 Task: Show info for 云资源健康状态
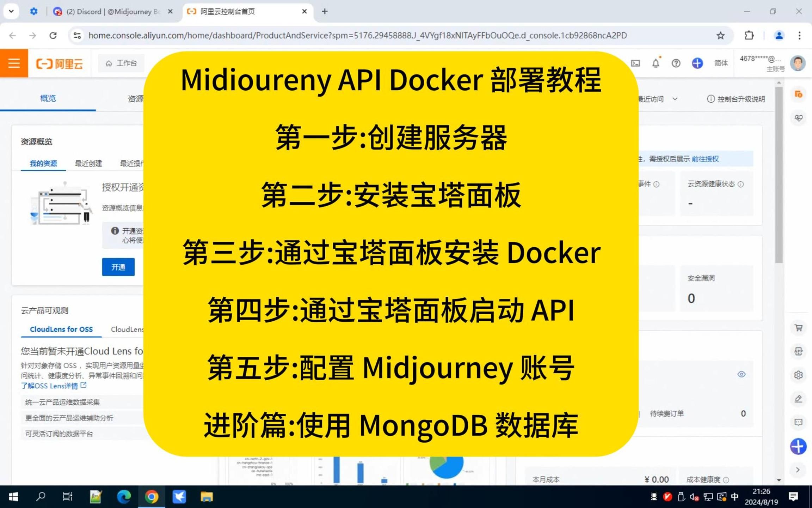click(741, 184)
